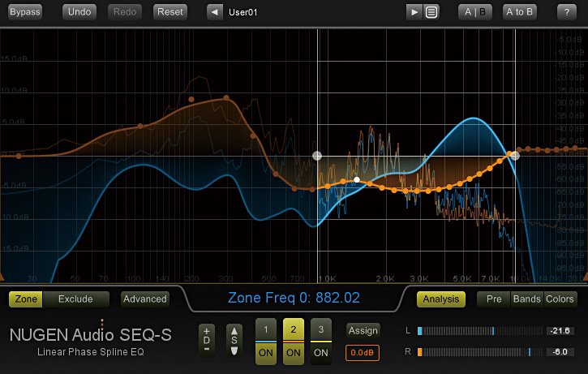Click the S up/down shift control

[234, 340]
